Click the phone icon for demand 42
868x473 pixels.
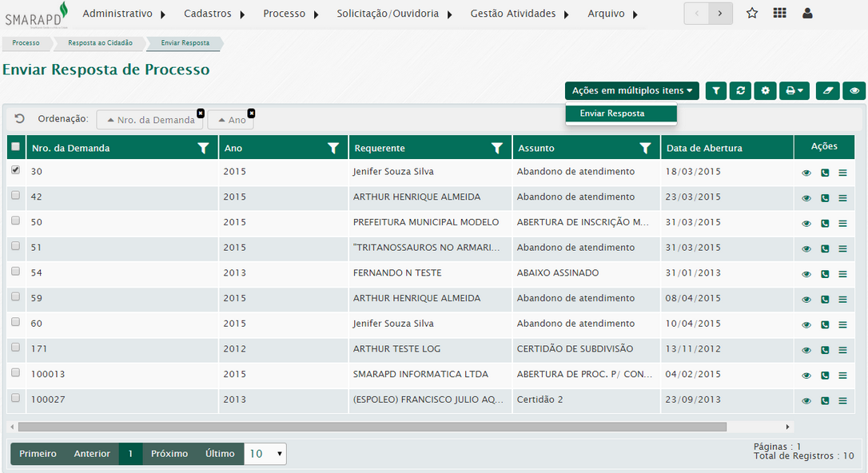click(825, 198)
